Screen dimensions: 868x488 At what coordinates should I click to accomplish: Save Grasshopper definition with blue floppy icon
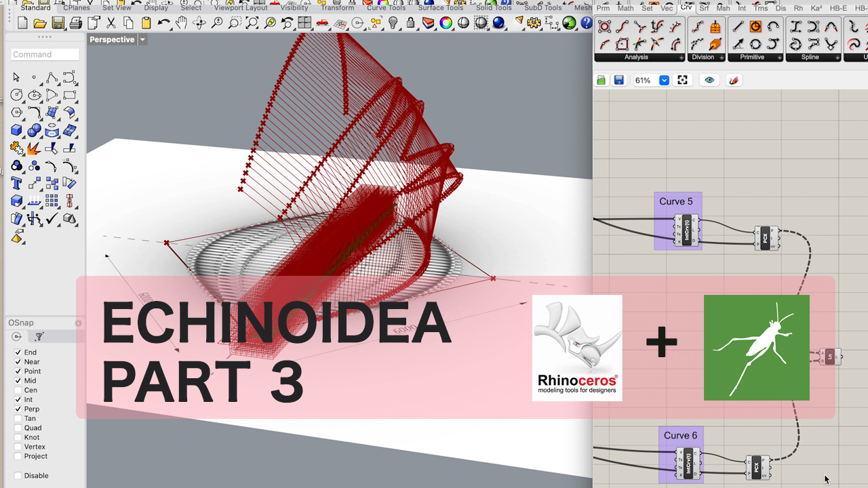(619, 80)
